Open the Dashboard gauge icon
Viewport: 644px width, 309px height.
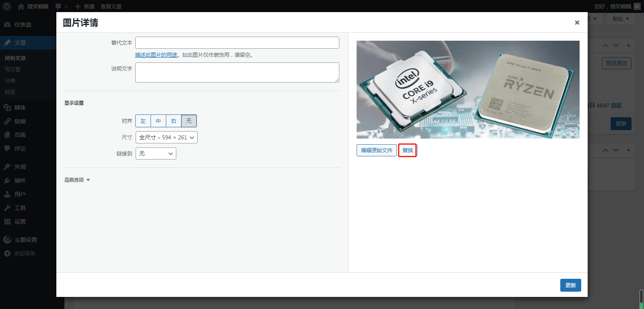(x=7, y=25)
